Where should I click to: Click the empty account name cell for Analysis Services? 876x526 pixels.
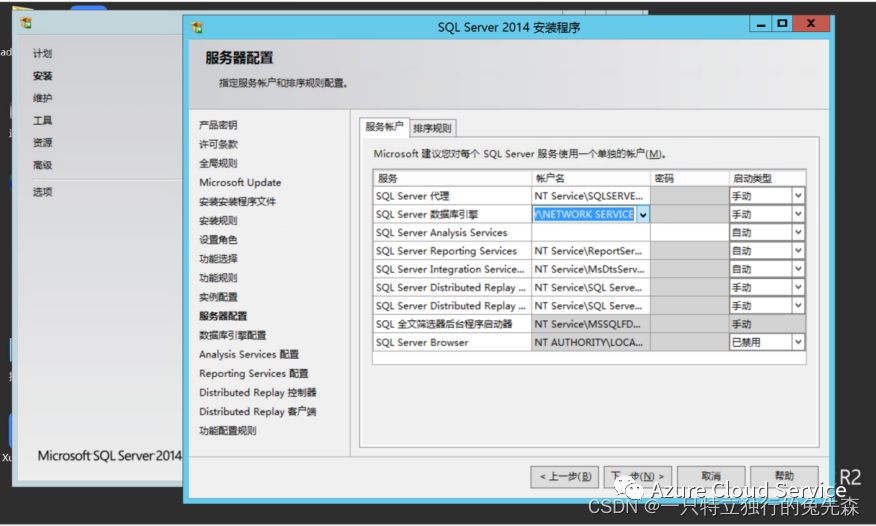coord(591,232)
